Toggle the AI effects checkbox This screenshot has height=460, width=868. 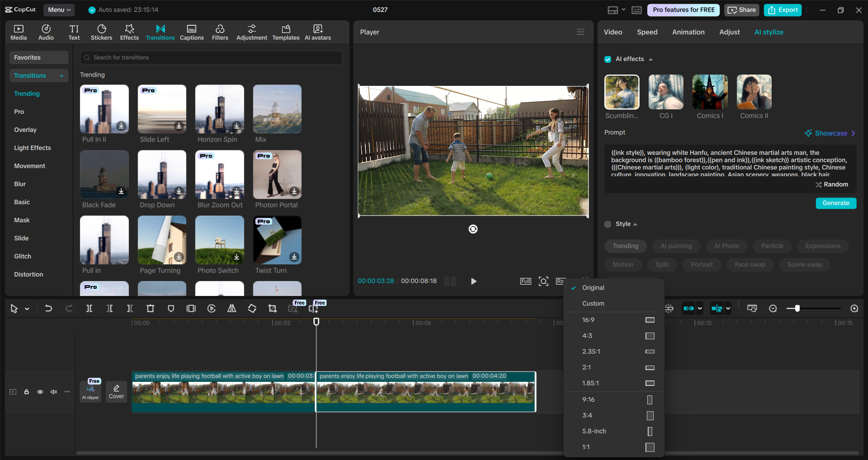(608, 59)
